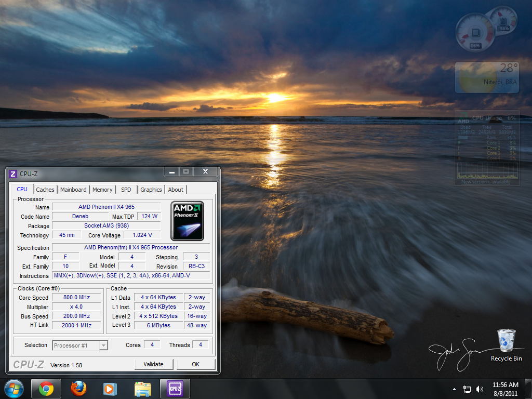Click the Name field 'AMD Phenom II X4 965'
The image size is (532, 399).
pos(106,207)
